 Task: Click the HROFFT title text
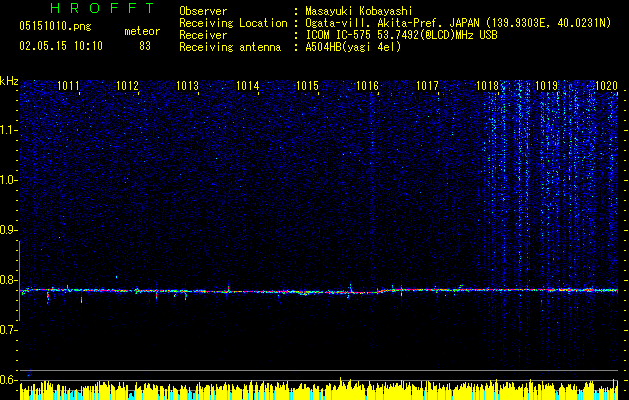(103, 8)
